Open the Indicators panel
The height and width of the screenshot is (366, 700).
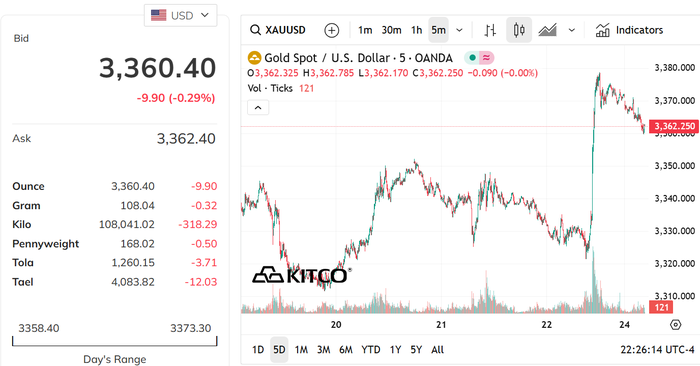[x=629, y=30]
